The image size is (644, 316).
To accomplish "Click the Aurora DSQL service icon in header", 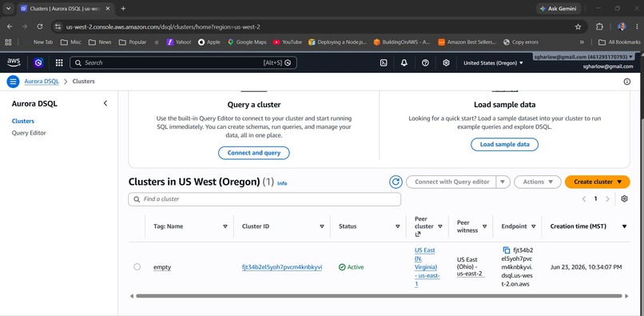I will click(38, 62).
